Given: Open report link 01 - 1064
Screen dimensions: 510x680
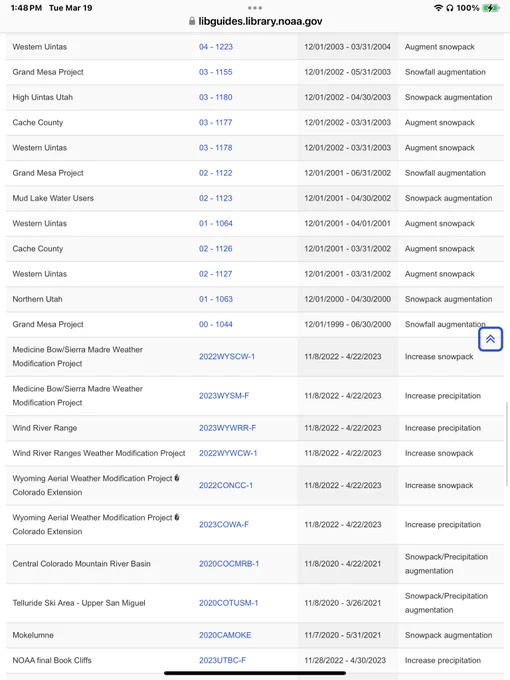Looking at the screenshot, I should coord(216,223).
